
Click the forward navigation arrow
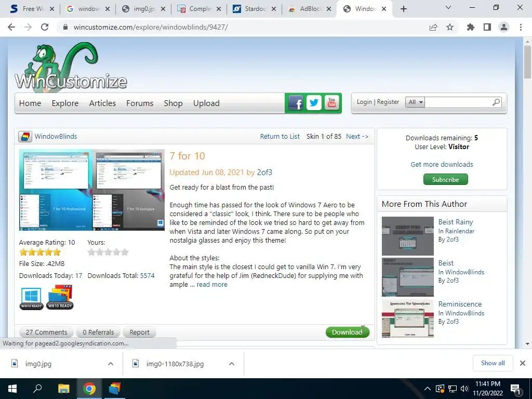click(28, 27)
